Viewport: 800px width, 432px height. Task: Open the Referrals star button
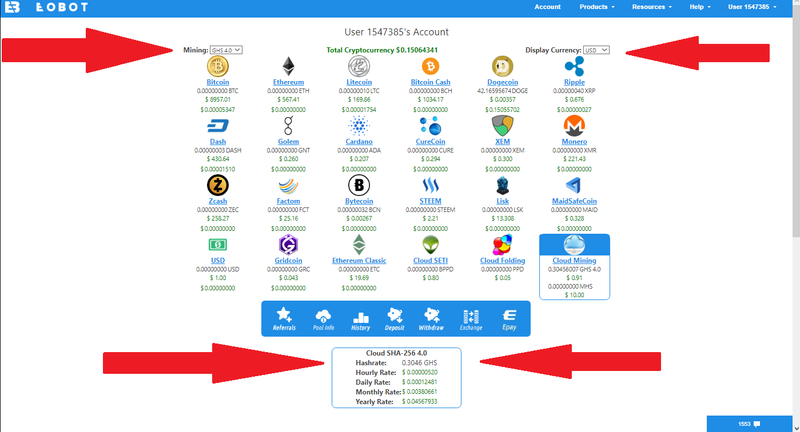coord(284,319)
